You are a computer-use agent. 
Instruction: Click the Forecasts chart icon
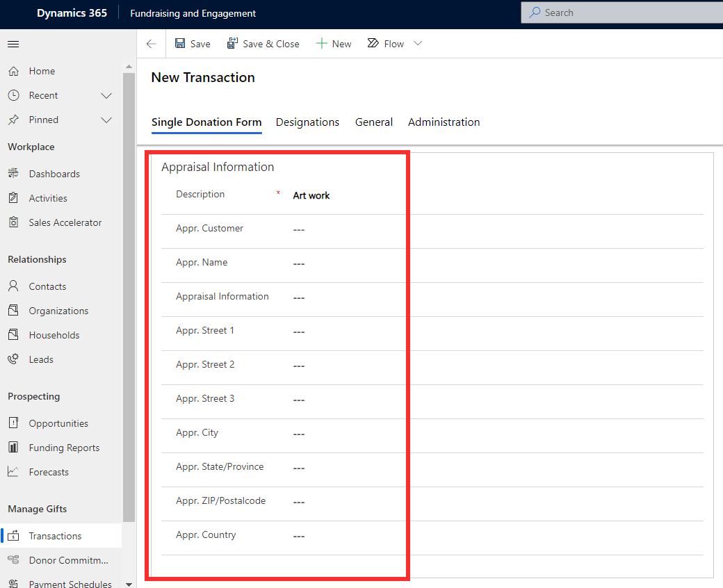point(14,472)
